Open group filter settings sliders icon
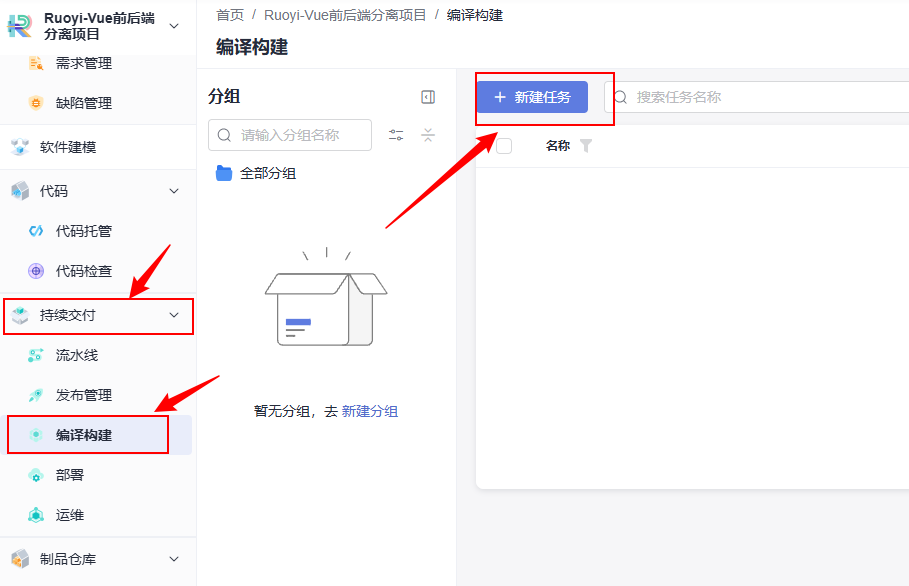Viewport: 909px width, 586px height. coord(396,135)
